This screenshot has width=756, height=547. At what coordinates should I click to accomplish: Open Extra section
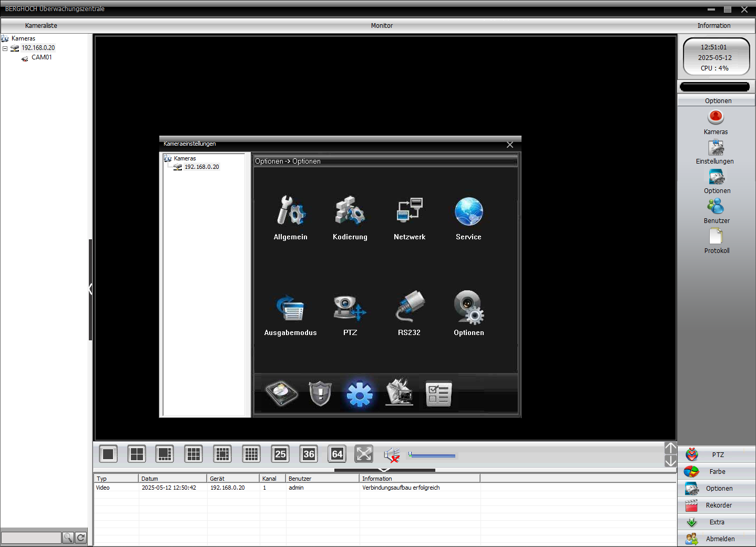point(717,522)
